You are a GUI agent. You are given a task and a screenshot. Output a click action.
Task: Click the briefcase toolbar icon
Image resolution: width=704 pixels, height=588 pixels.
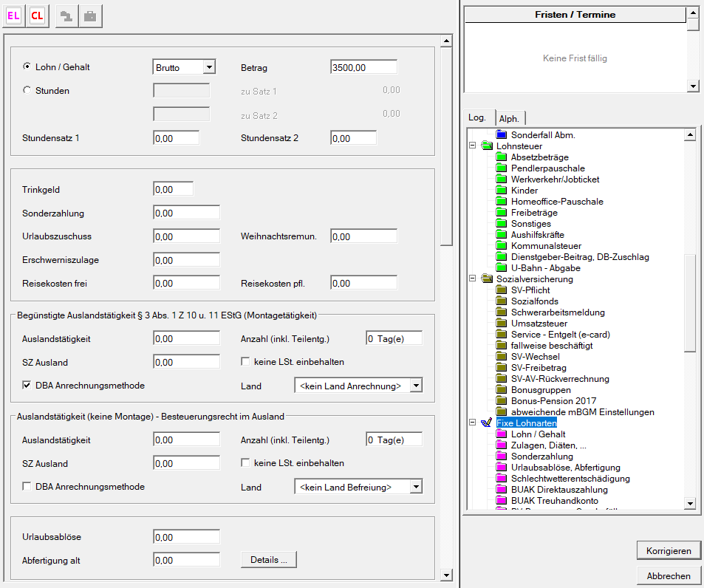(x=90, y=16)
